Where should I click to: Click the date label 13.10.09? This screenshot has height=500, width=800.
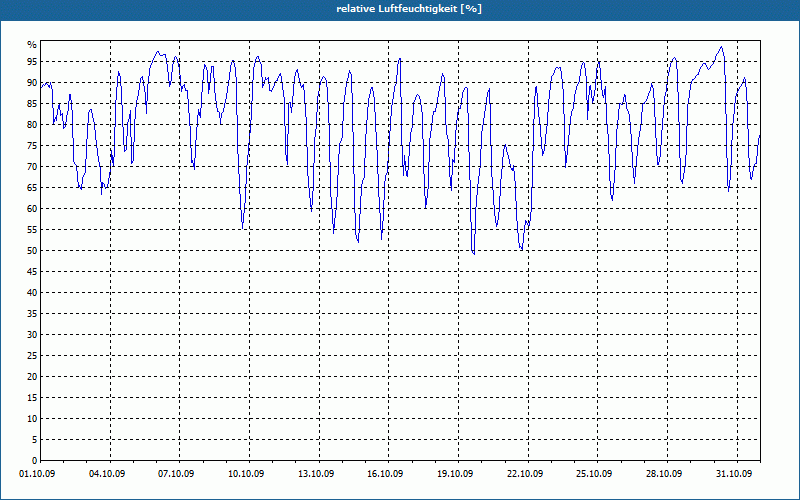point(316,474)
